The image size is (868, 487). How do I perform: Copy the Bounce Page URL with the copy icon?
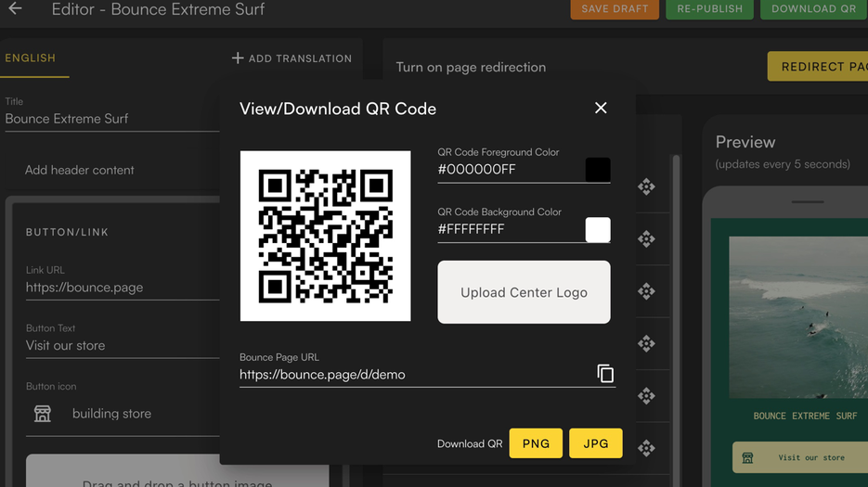[x=605, y=374]
